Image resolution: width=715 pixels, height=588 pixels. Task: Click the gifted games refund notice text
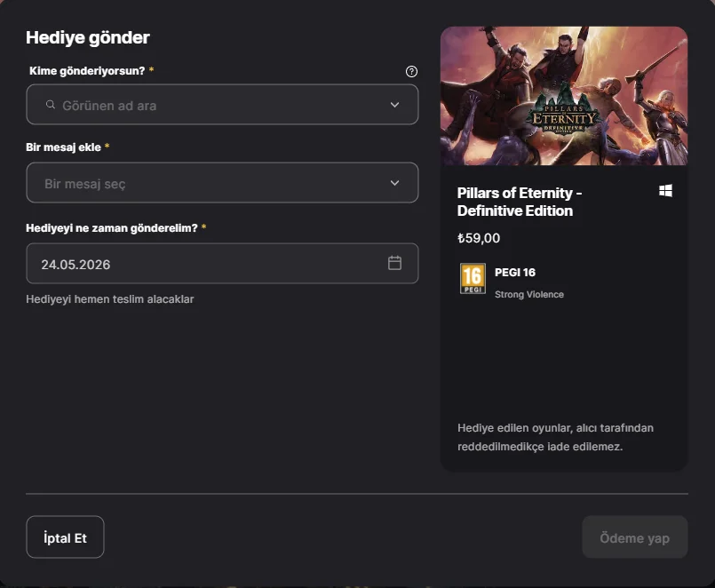click(x=555, y=437)
